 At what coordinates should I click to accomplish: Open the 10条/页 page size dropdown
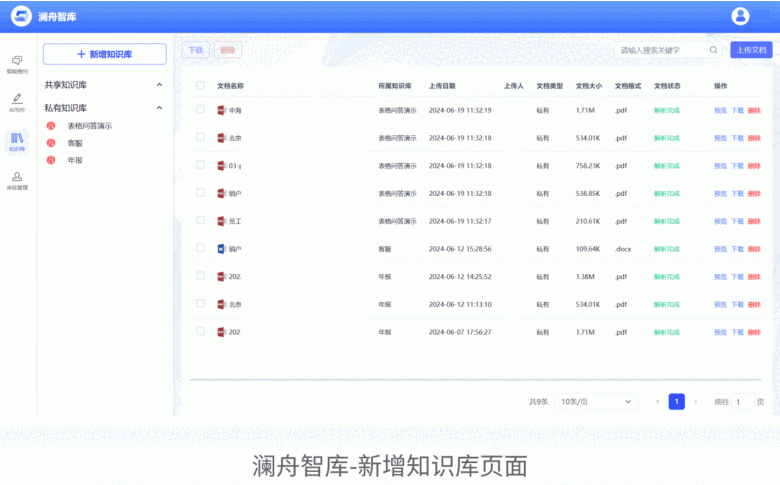(x=596, y=401)
